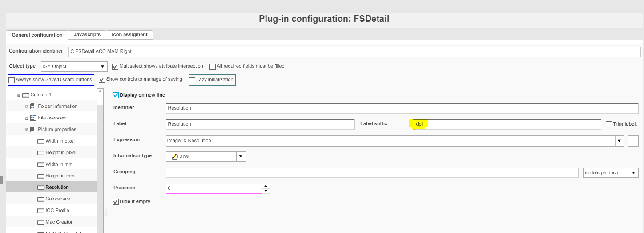
Task: Open the in dots per inch dropdown
Action: coord(634,172)
